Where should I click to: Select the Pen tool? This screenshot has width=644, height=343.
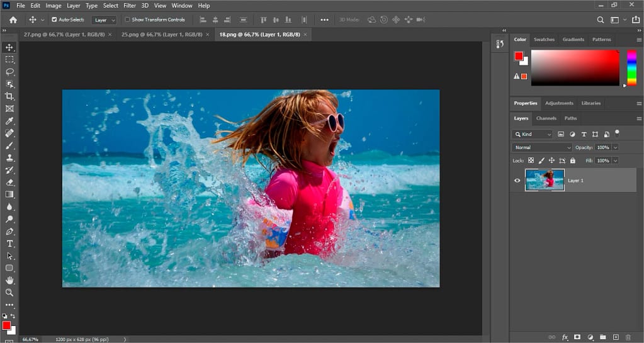pyautogui.click(x=9, y=231)
